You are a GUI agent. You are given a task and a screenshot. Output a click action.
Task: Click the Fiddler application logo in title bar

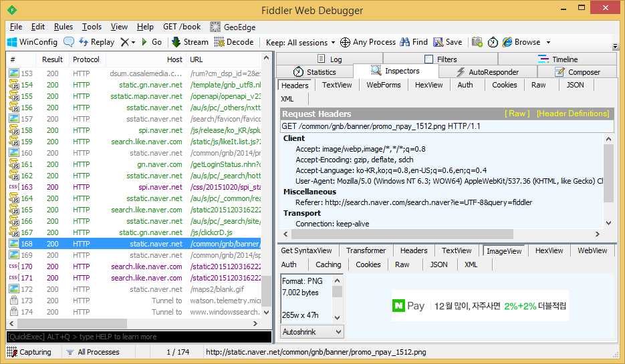click(x=12, y=10)
